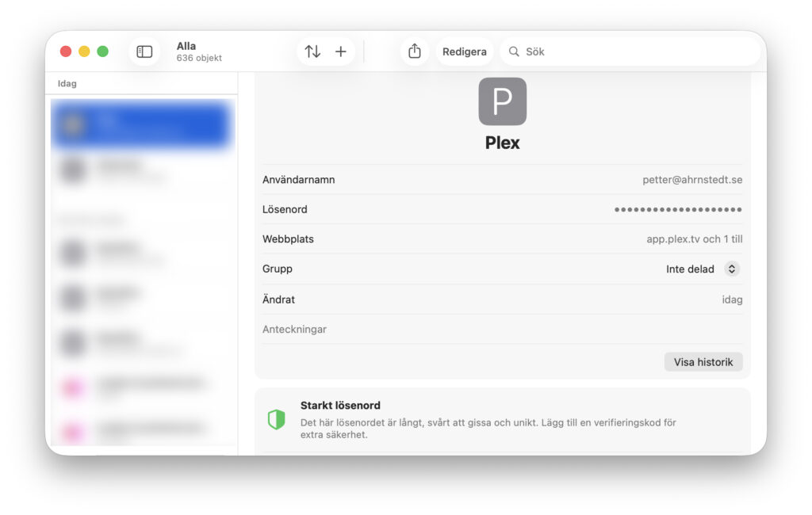The width and height of the screenshot is (812, 515).
Task: Click the green shield security icon
Action: [276, 419]
